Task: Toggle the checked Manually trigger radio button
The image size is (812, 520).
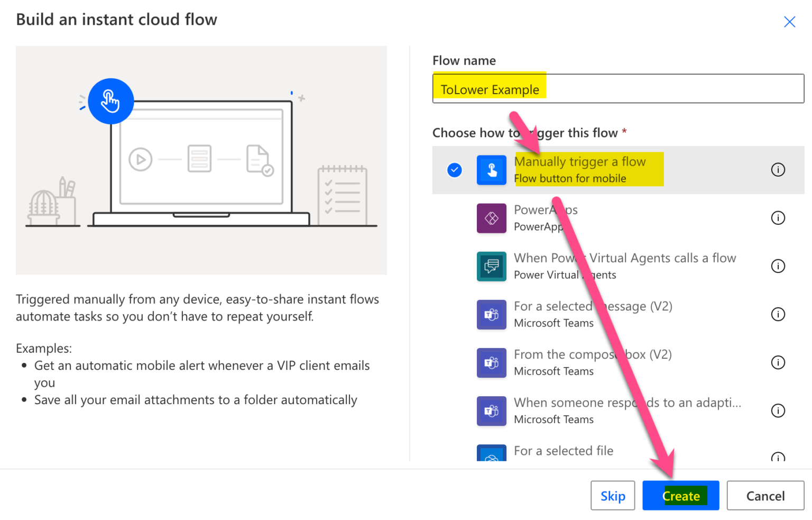Action: pyautogui.click(x=454, y=170)
